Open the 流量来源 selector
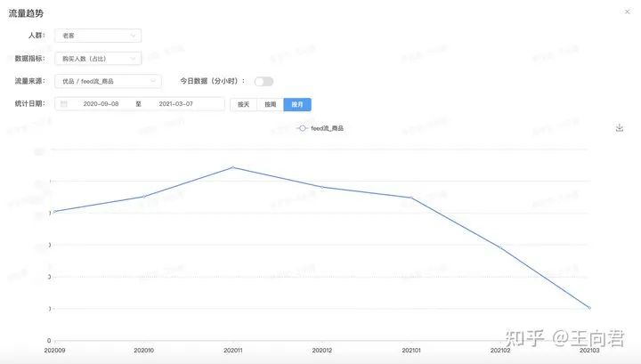Screen dimensions: 641x364 coord(107,81)
